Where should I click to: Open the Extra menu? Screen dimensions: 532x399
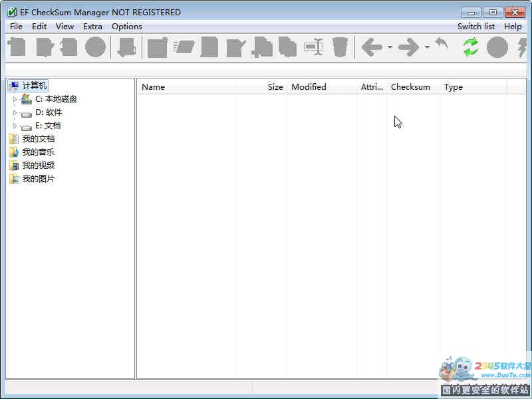(92, 27)
